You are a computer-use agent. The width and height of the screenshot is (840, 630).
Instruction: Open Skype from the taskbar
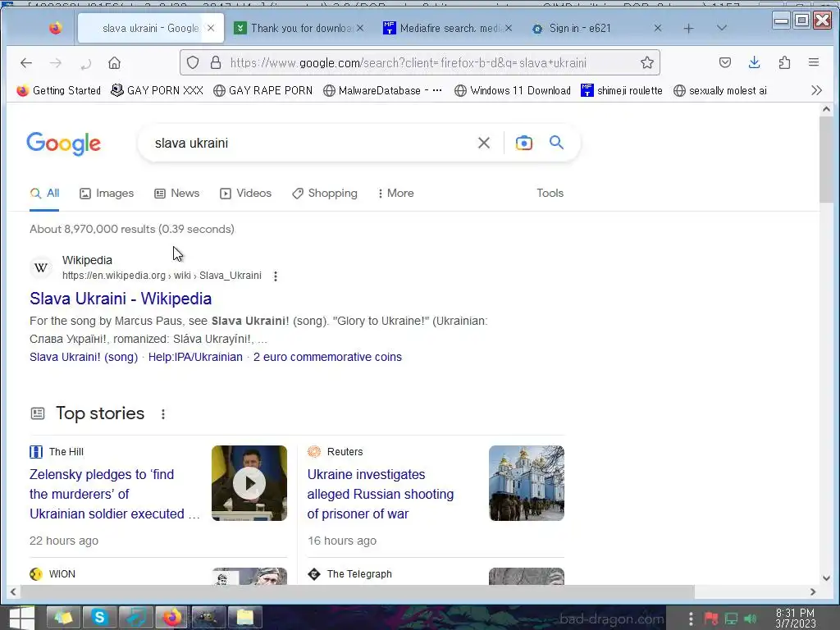(x=99, y=618)
